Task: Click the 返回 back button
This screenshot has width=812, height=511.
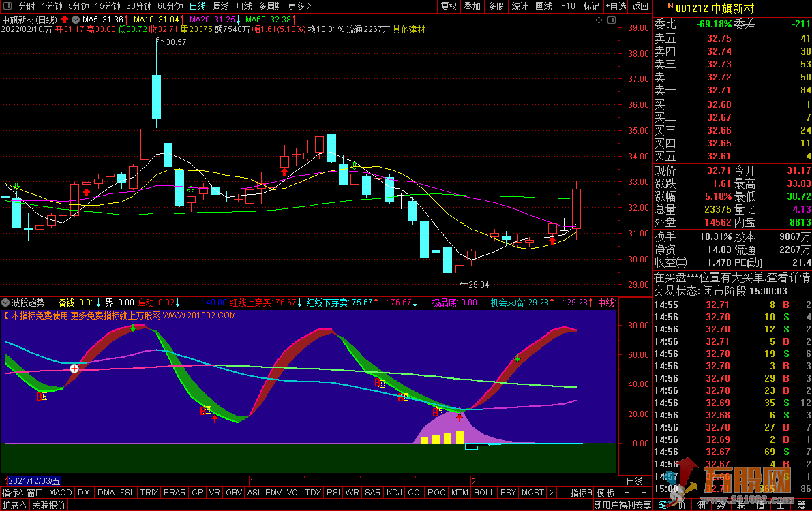Action: (x=640, y=6)
